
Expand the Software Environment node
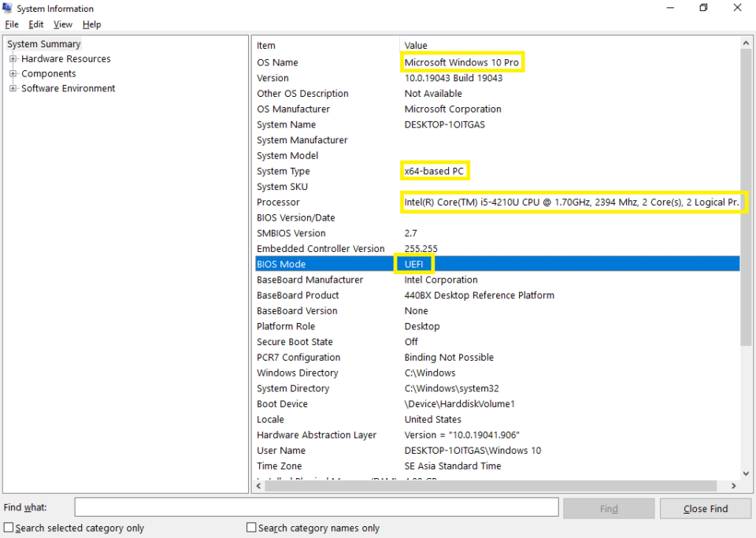13,88
